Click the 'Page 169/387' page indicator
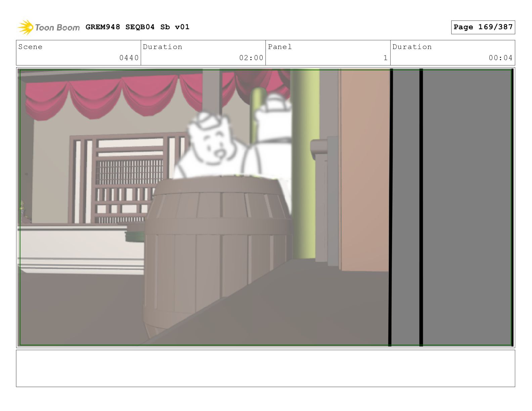The image size is (532, 411). pyautogui.click(x=483, y=27)
